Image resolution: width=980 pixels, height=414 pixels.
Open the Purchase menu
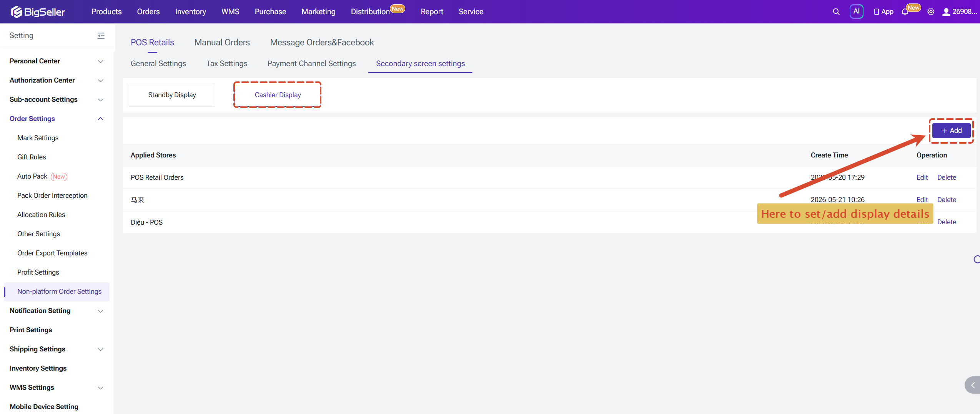tap(270, 12)
